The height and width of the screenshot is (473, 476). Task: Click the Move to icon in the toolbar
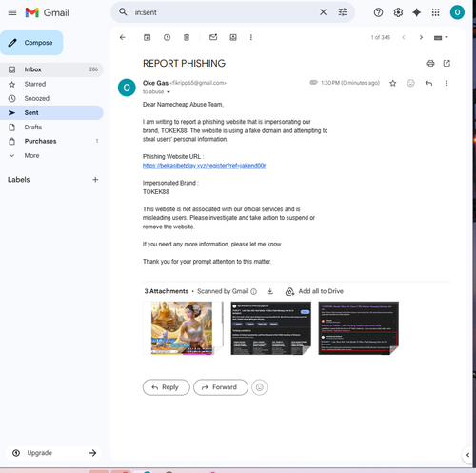pyautogui.click(x=233, y=37)
